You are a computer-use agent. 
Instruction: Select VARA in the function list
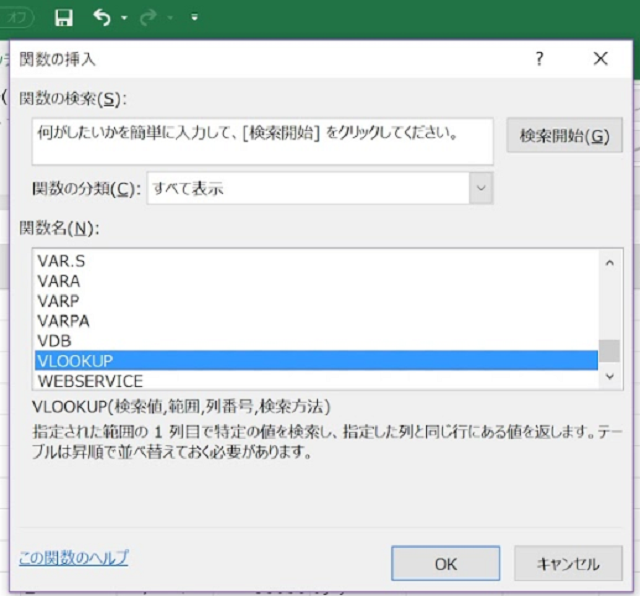(x=58, y=281)
